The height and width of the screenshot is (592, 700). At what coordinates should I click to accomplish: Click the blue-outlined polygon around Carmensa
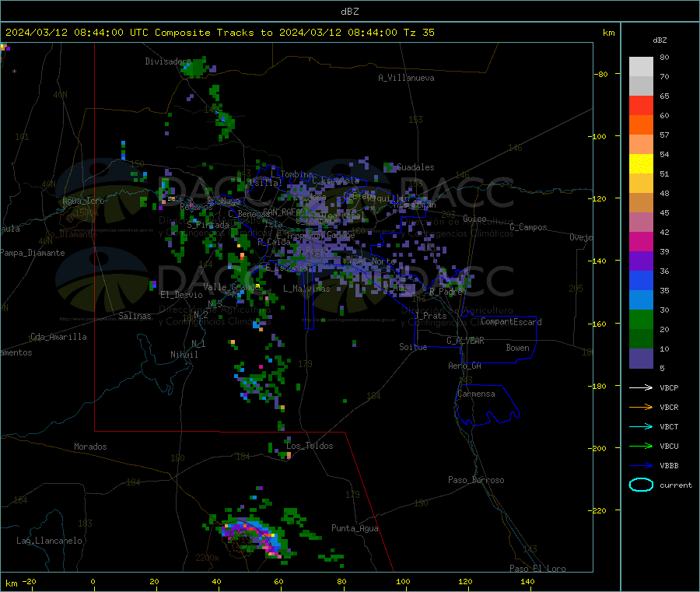[487, 405]
